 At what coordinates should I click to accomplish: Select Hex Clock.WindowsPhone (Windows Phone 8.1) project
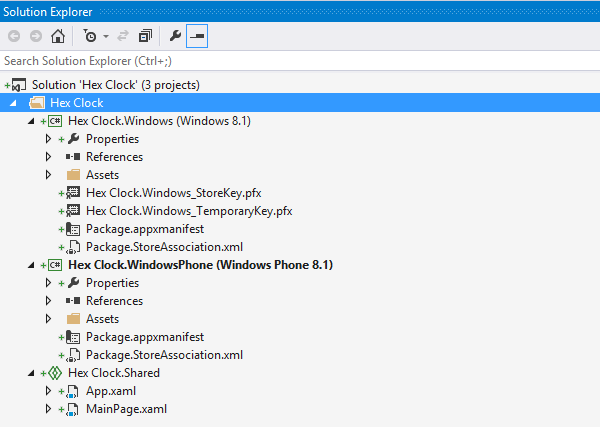(x=201, y=265)
